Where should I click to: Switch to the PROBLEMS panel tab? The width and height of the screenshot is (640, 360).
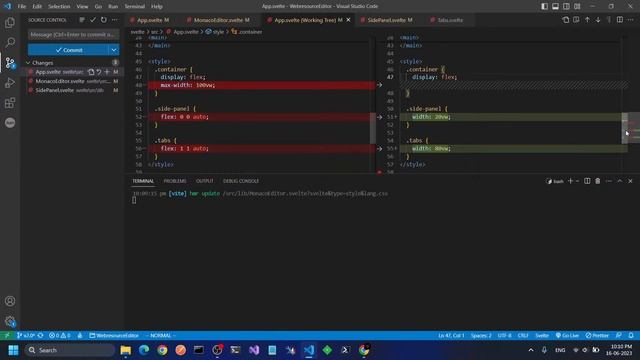tap(175, 181)
